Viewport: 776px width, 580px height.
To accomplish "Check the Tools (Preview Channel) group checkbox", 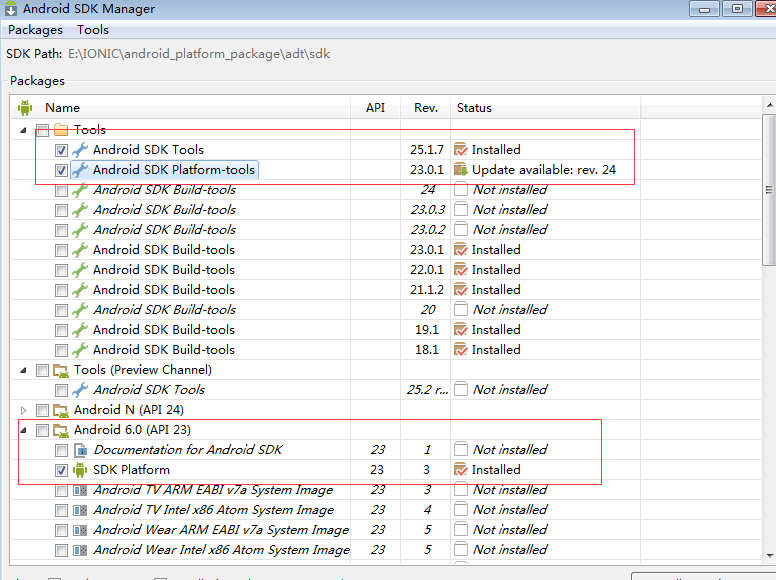I will coord(43,370).
